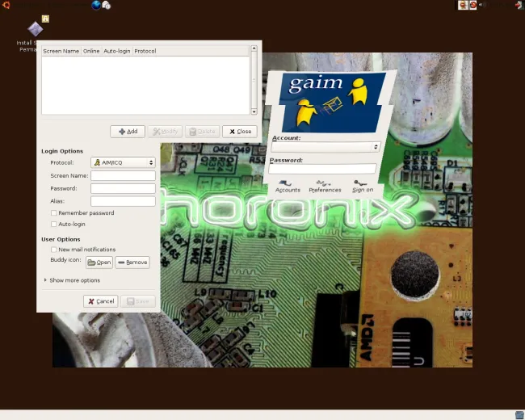Click the accounts list scrollbar down arrow
Screen dimensions: 525x420
(x=254, y=111)
